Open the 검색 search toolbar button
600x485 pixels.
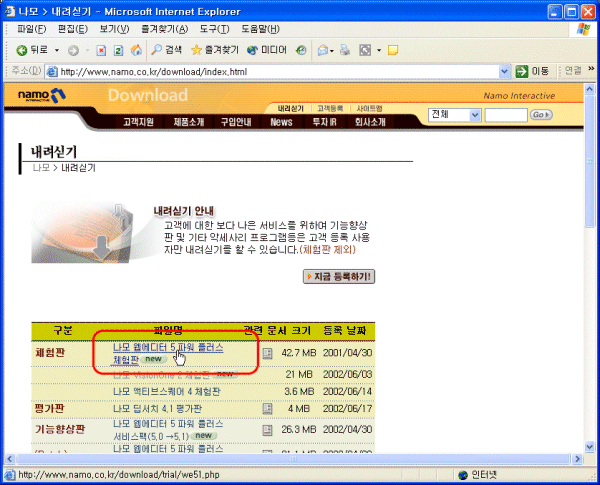pyautogui.click(x=166, y=50)
